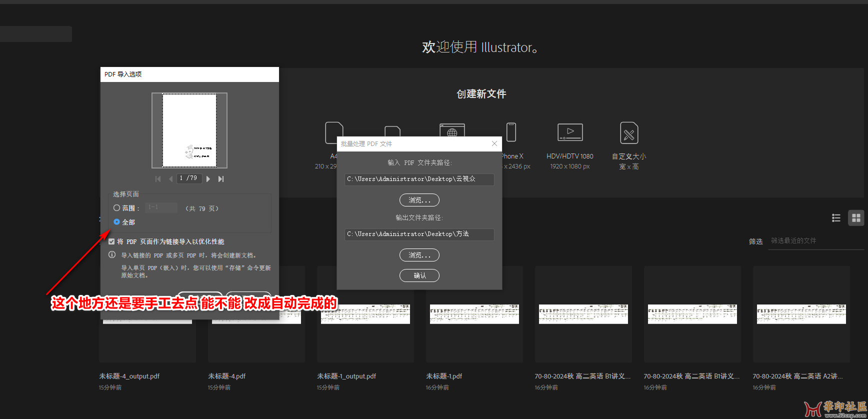The width and height of the screenshot is (868, 419).
Task: Click the PDF 导入选项 dialog title
Action: 123,74
